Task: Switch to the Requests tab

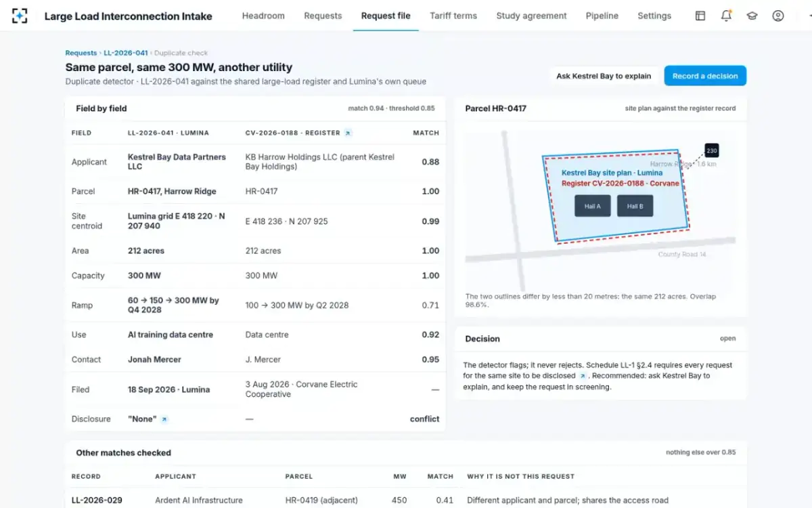Action: tap(323, 16)
